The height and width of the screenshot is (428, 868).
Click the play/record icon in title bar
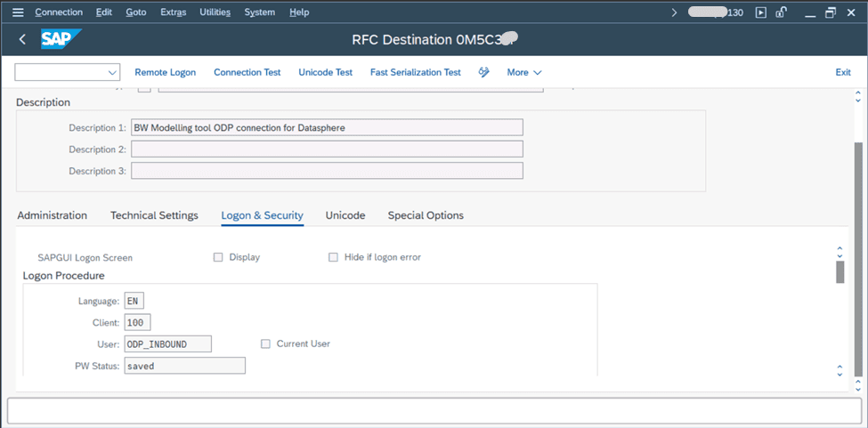coord(761,12)
